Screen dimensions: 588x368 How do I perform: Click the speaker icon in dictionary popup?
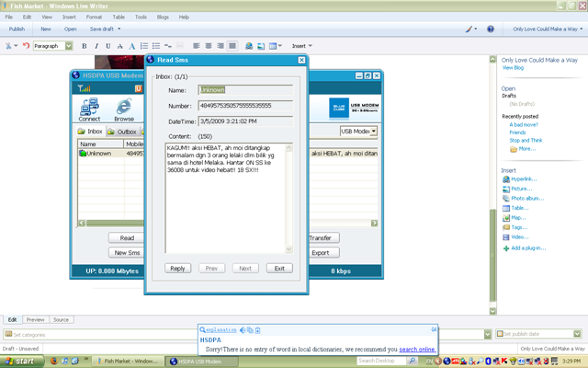[243, 330]
